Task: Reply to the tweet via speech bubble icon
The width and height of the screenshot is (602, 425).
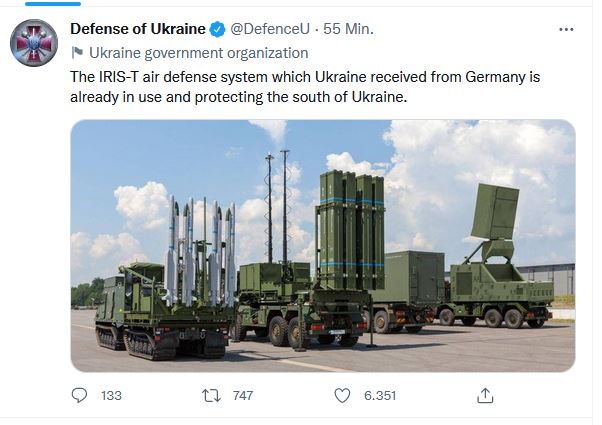Action: [80, 395]
